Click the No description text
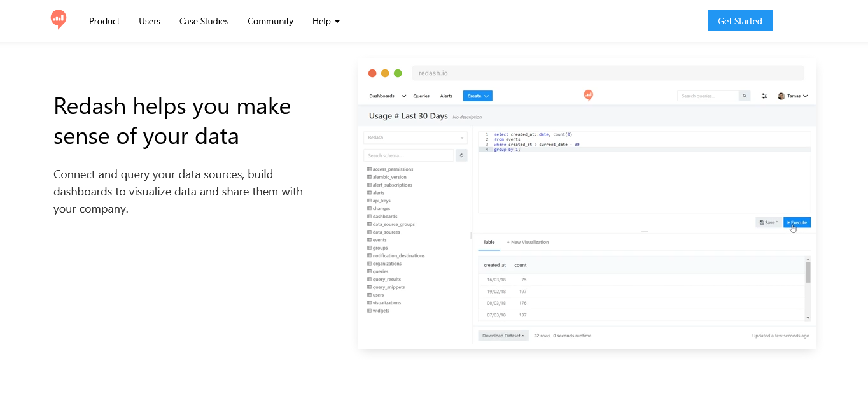 pyautogui.click(x=467, y=117)
